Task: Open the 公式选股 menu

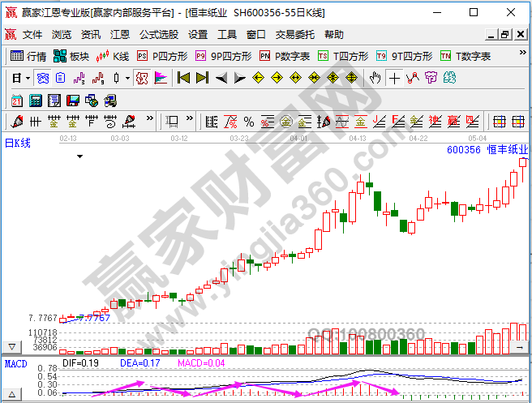Action: point(158,35)
